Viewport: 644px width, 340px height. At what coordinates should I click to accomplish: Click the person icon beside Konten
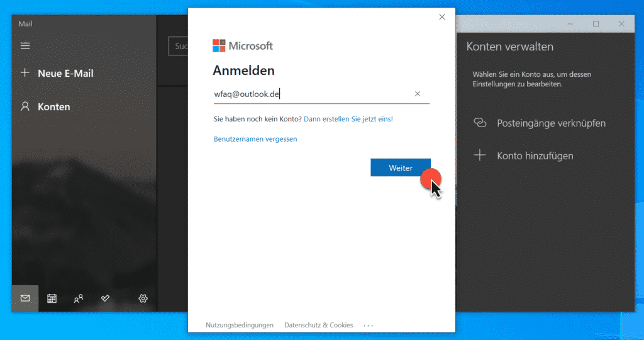25,106
